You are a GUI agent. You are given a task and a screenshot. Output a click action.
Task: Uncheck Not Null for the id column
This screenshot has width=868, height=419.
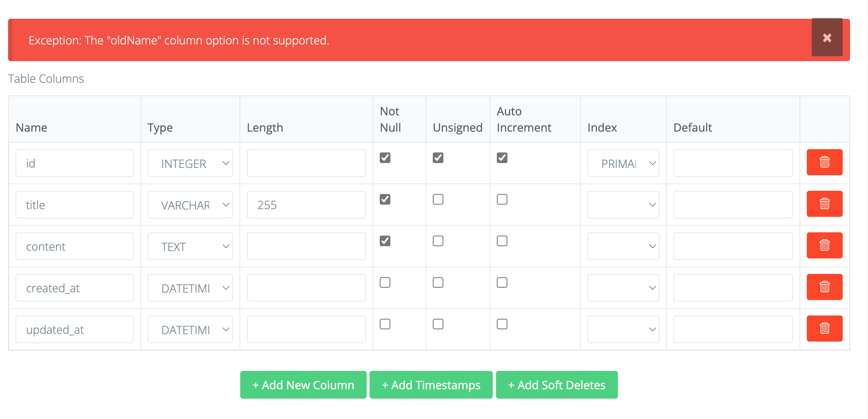[x=385, y=158]
